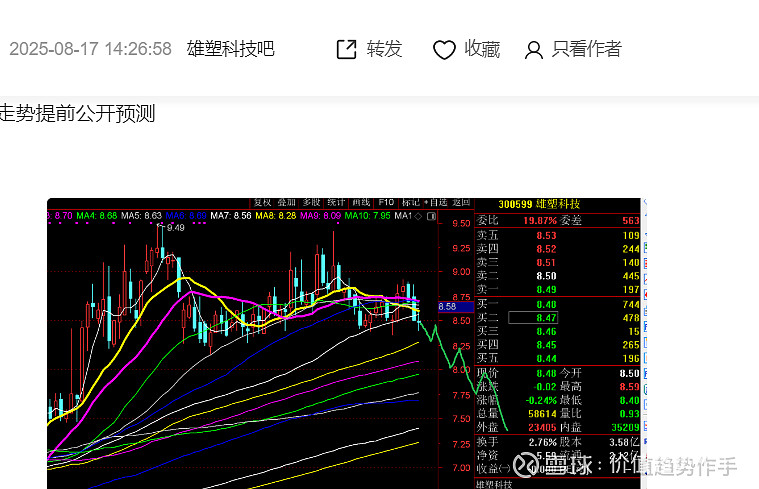Click the 买四 price 8.45
The image size is (759, 489).
[546, 345]
